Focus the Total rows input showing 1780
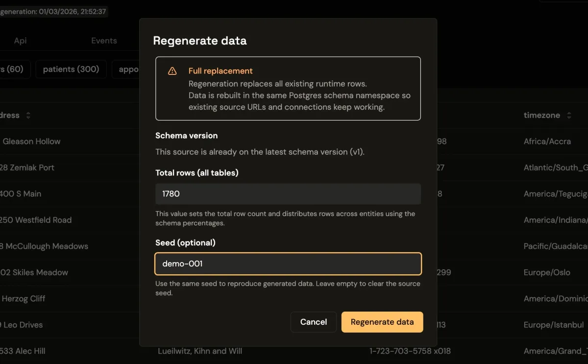 coord(288,194)
